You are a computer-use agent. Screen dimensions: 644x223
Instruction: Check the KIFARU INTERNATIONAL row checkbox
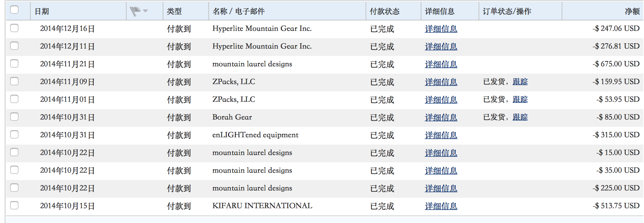click(14, 205)
